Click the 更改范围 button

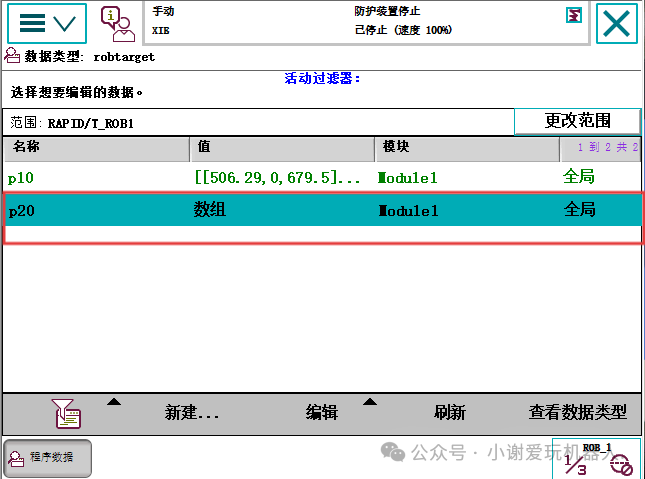578,121
